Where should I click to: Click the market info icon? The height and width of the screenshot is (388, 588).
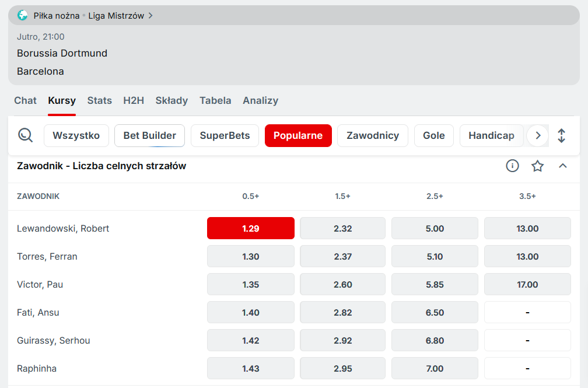512,166
